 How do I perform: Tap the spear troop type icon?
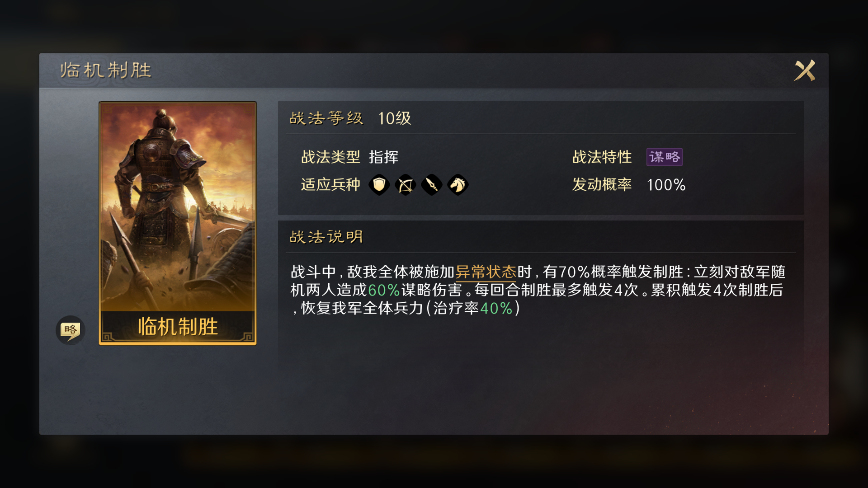point(432,184)
